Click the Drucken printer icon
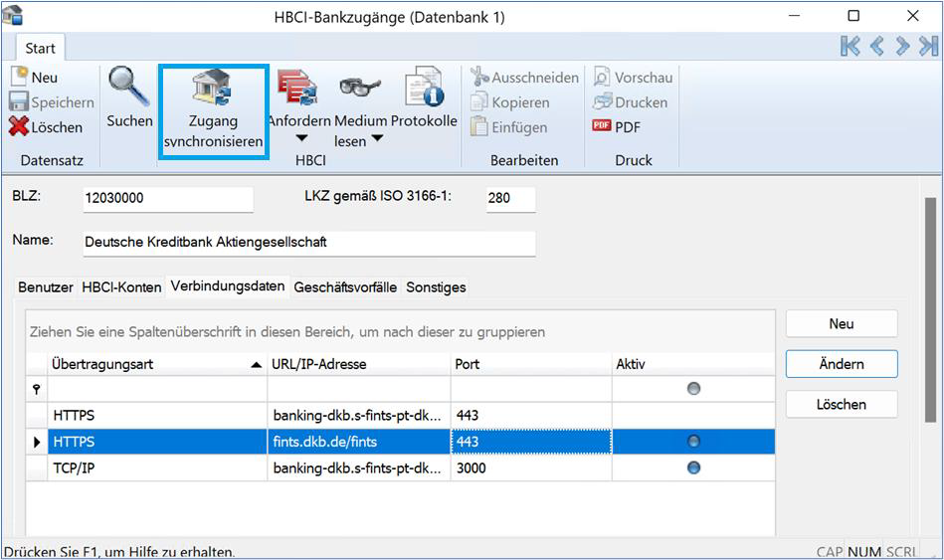Image resolution: width=944 pixels, height=560 pixels. click(x=602, y=101)
